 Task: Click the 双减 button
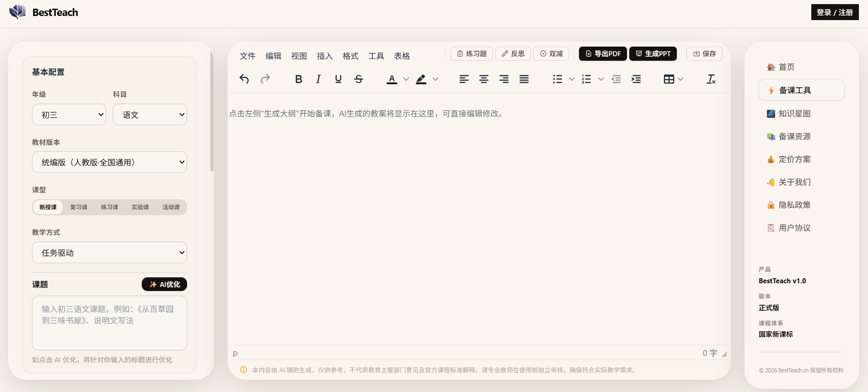(x=551, y=53)
